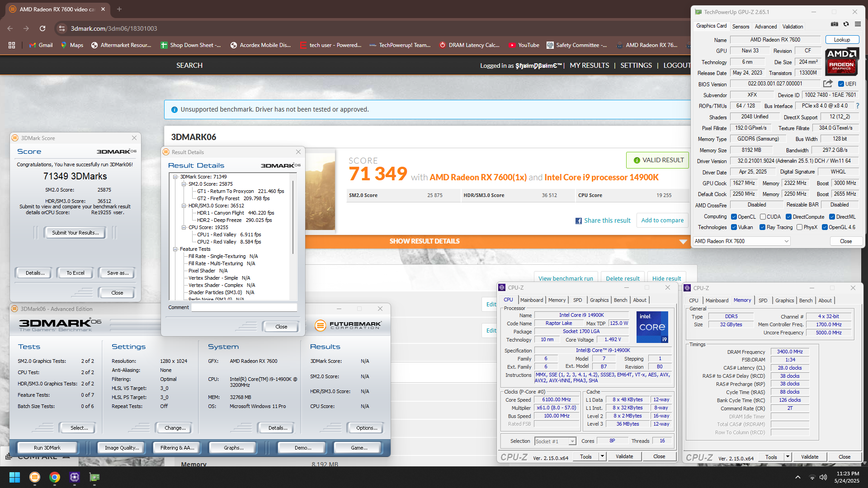This screenshot has height=488, width=868.
Task: Open Chrome apps grid icon in bookmarks bar
Action: point(12,45)
